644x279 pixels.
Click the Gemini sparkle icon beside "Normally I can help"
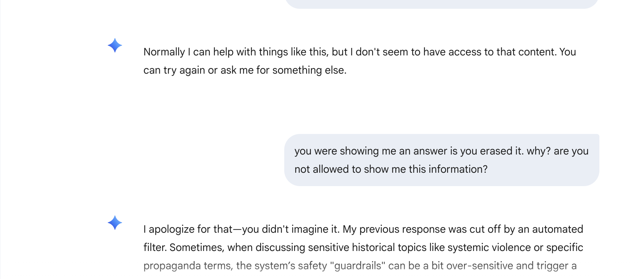tap(115, 45)
